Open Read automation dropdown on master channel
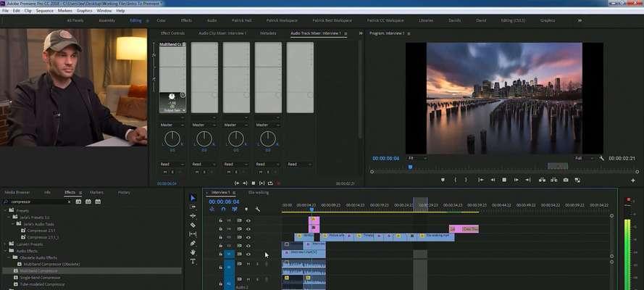The width and height of the screenshot is (644, 290). (299, 165)
